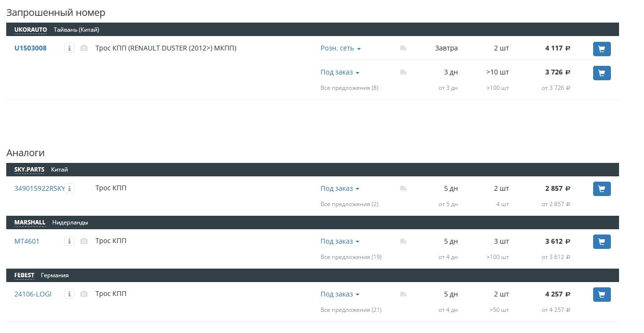View photo of U1503008 part
Screen dimensions: 644x333
click(84, 48)
